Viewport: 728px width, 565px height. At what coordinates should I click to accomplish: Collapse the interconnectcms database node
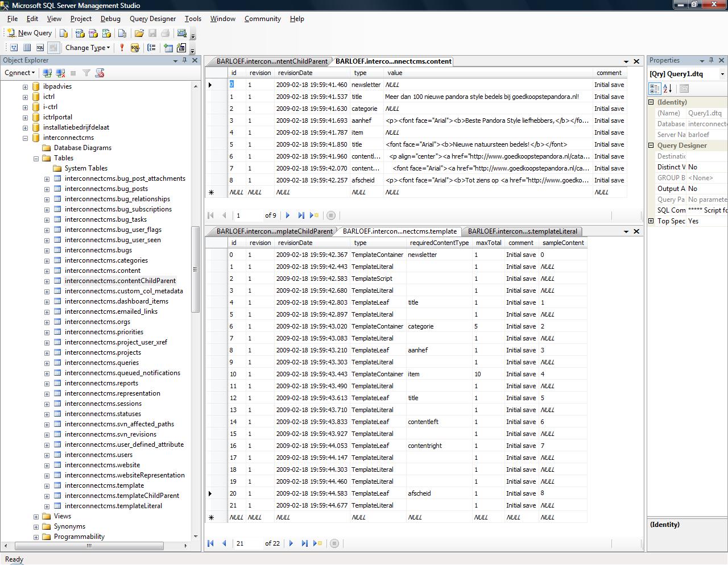(x=25, y=138)
